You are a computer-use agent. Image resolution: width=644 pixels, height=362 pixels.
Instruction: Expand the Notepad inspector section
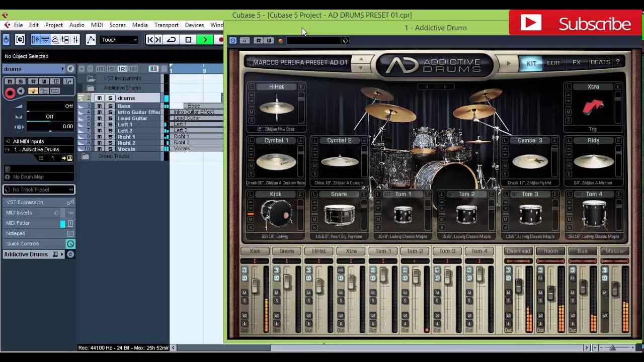pos(39,233)
